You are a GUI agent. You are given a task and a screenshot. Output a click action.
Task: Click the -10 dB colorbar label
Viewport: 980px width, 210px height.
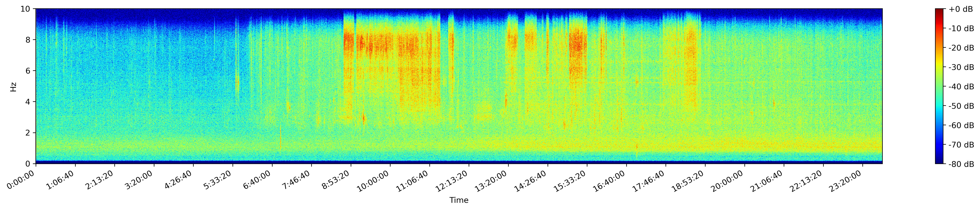(x=961, y=29)
